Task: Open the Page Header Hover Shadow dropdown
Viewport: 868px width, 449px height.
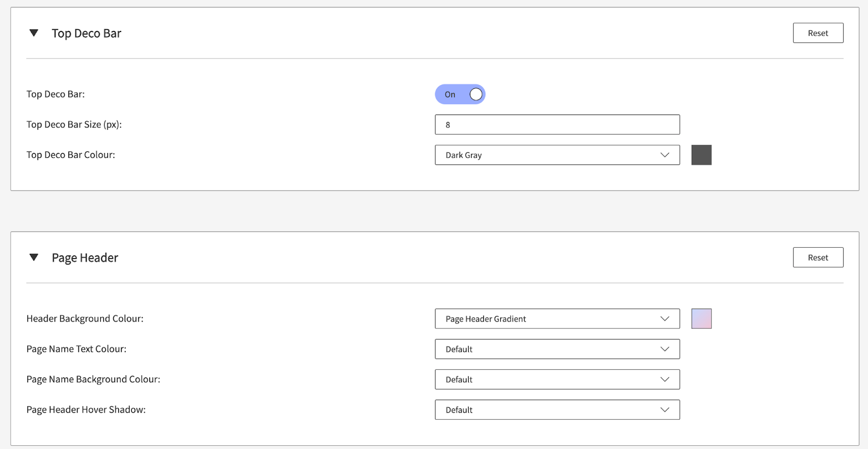Action: point(557,410)
